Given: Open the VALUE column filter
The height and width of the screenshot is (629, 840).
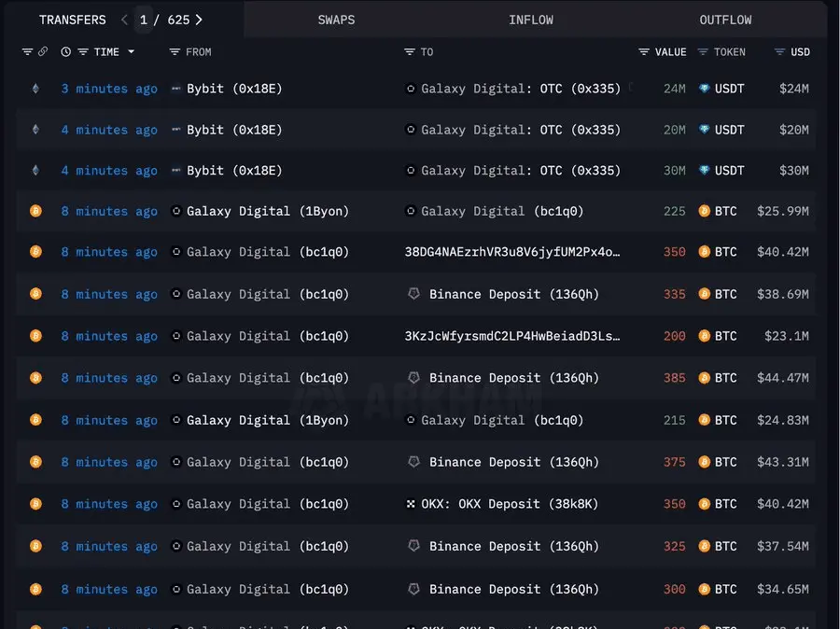Looking at the screenshot, I should pos(644,52).
